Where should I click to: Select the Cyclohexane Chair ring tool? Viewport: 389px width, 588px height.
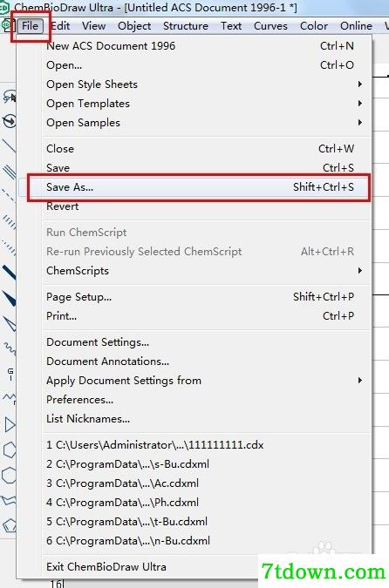tap(9, 500)
